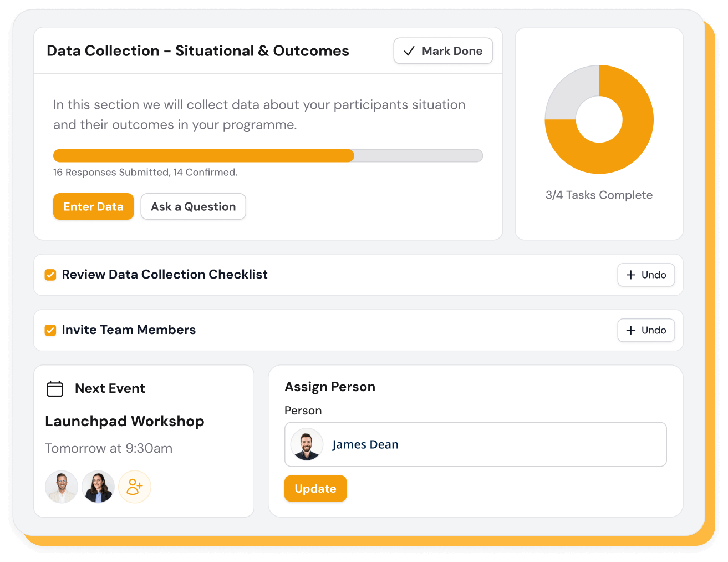Click James Dean's avatar in Assign Person
Image resolution: width=728 pixels, height=562 pixels.
click(307, 444)
